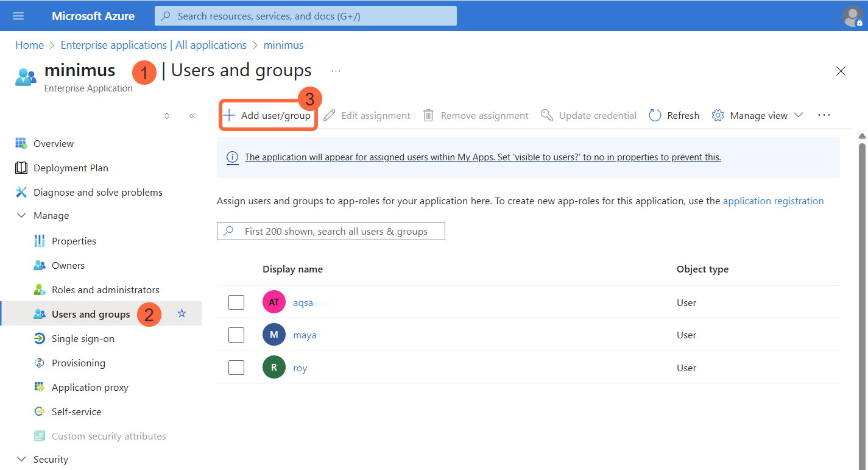Open the account avatar menu

(852, 16)
